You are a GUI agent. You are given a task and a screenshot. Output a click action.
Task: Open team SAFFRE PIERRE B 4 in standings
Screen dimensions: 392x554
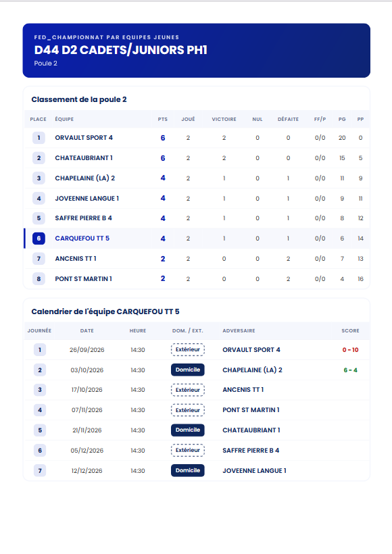(x=83, y=218)
